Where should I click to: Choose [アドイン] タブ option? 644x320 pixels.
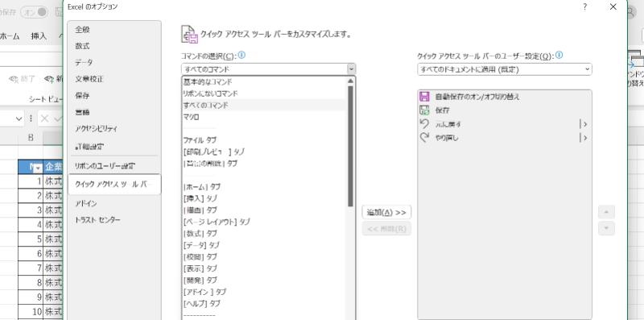pyautogui.click(x=265, y=292)
